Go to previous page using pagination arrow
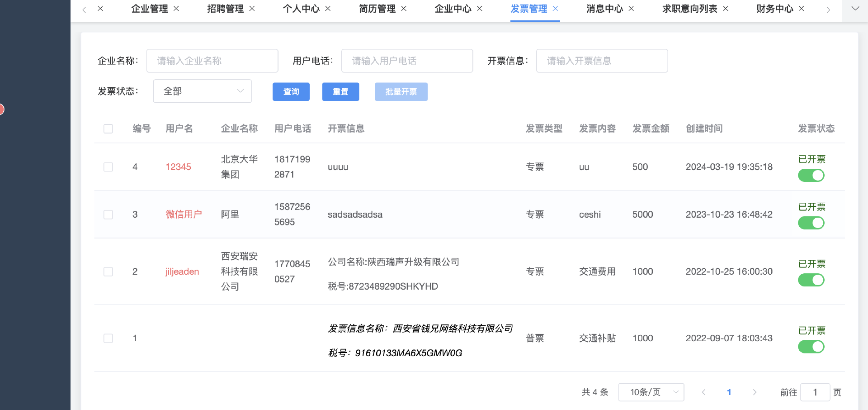The height and width of the screenshot is (410, 868). click(x=703, y=392)
